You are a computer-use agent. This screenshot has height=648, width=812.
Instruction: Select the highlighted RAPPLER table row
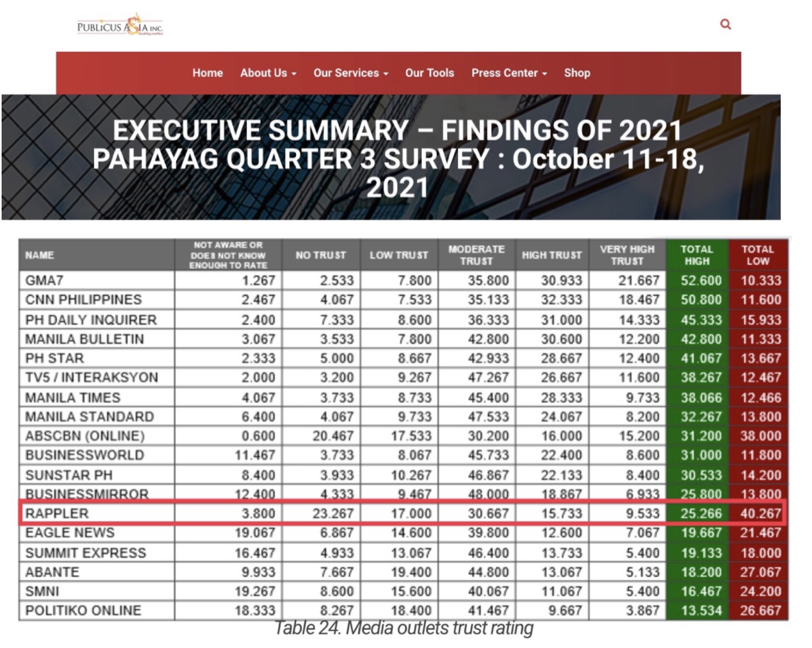coord(404,513)
